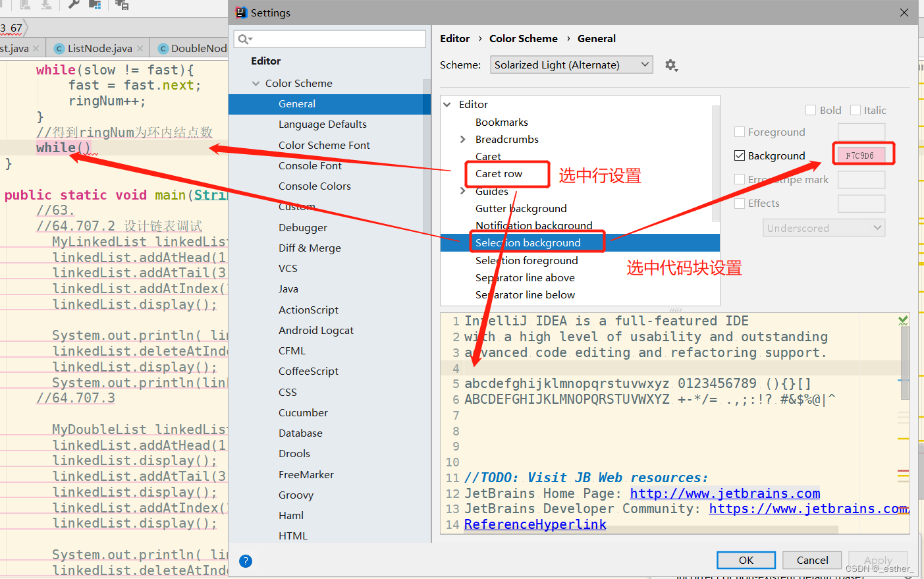
Task: Click the http://www.jetbrains.com preview link
Action: pos(725,493)
